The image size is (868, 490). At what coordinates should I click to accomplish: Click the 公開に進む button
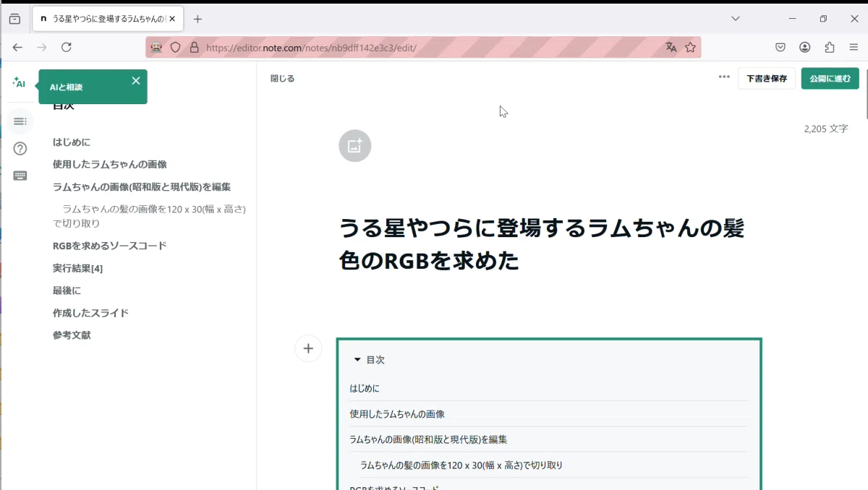(x=830, y=78)
